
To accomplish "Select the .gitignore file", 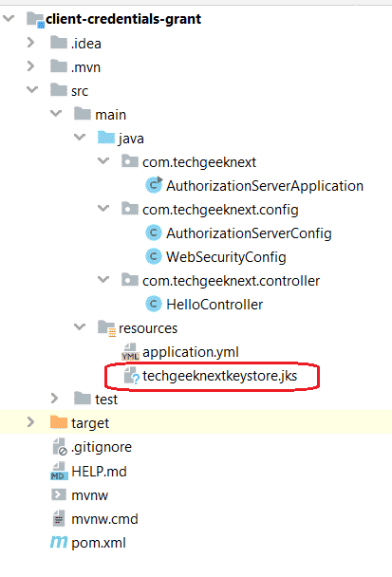I will click(102, 447).
